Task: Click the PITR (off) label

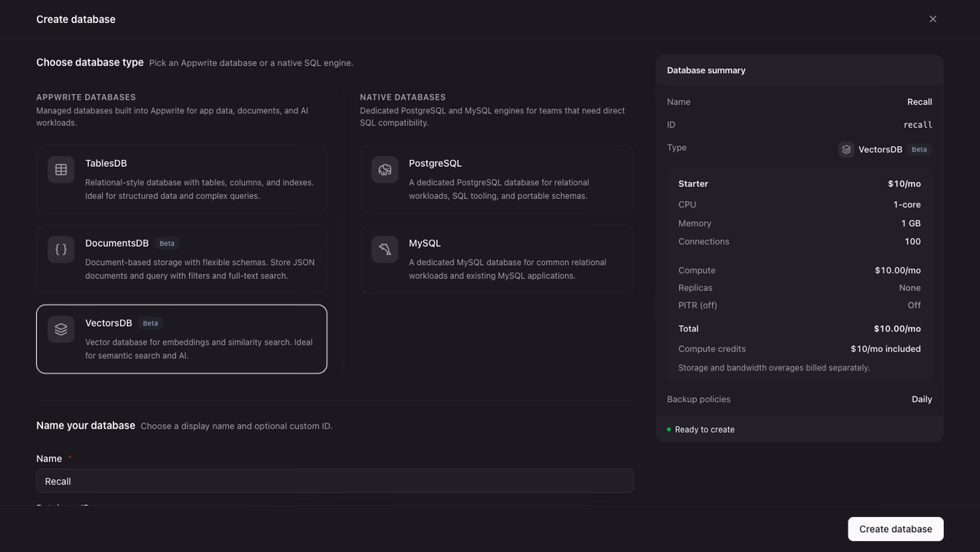Action: (697, 305)
